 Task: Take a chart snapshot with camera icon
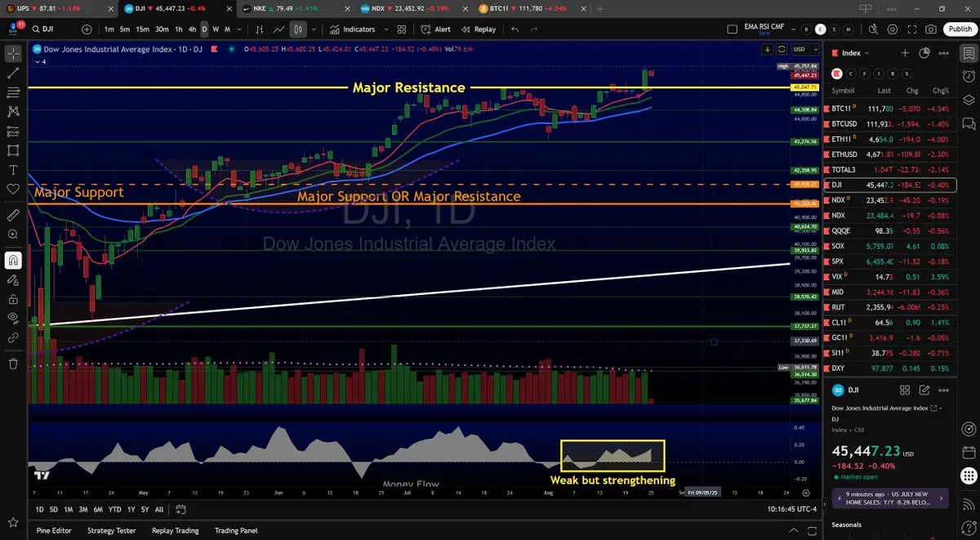(932, 29)
